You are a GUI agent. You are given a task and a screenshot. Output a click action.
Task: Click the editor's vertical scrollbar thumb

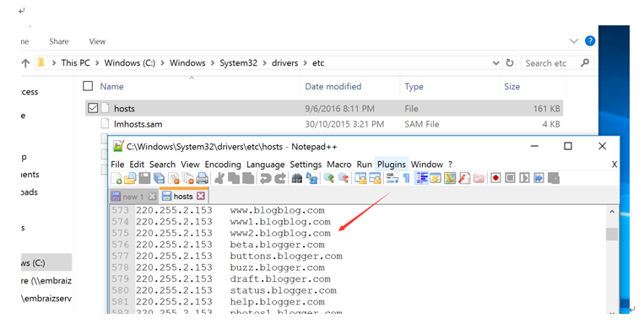(x=612, y=234)
